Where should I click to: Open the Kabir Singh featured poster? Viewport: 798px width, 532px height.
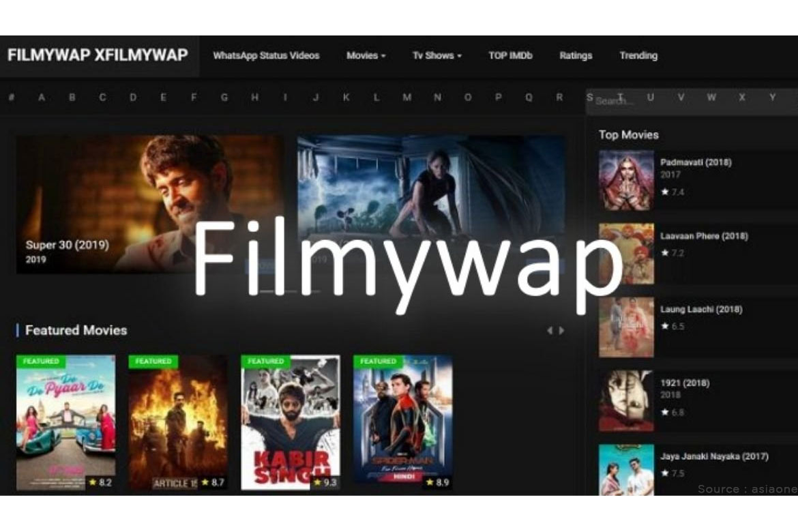click(291, 423)
